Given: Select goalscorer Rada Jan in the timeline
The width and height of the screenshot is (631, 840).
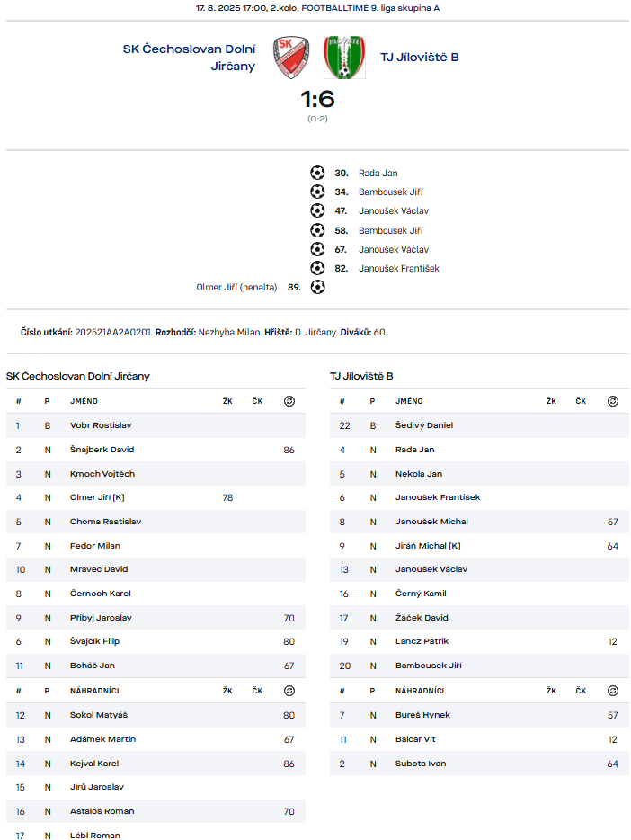Looking at the screenshot, I should (378, 173).
